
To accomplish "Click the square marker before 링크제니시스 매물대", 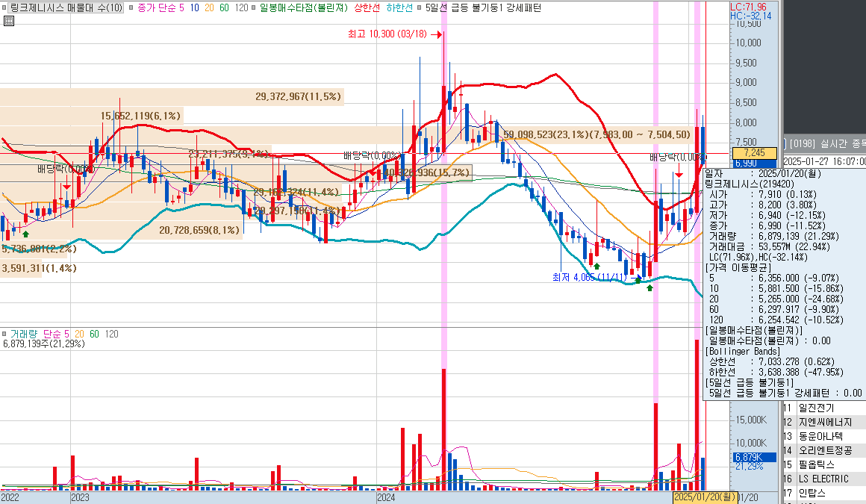I will click(4, 7).
